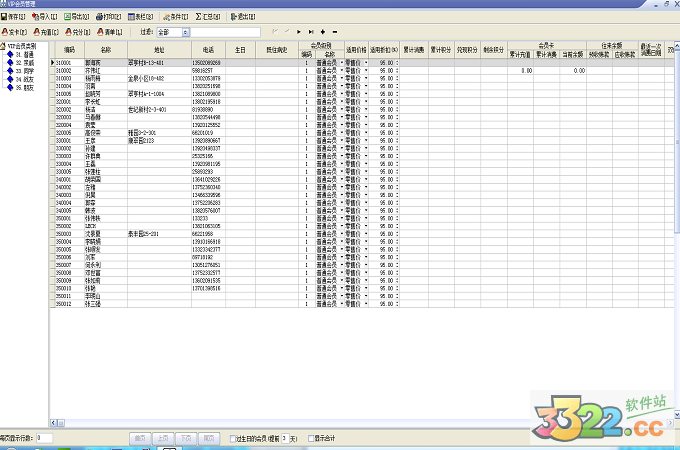Click the 累计充值 column header

pos(520,55)
